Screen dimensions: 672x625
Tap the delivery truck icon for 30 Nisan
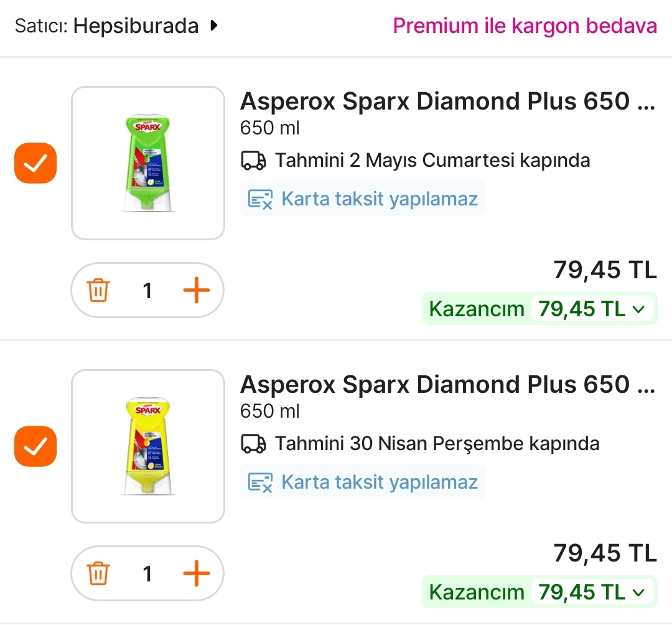pyautogui.click(x=253, y=444)
